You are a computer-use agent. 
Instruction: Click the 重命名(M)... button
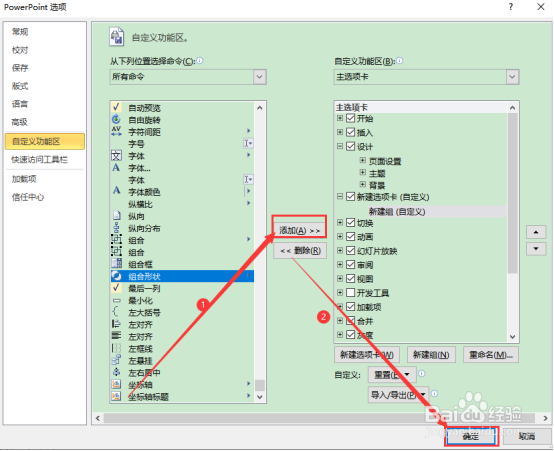tap(491, 355)
